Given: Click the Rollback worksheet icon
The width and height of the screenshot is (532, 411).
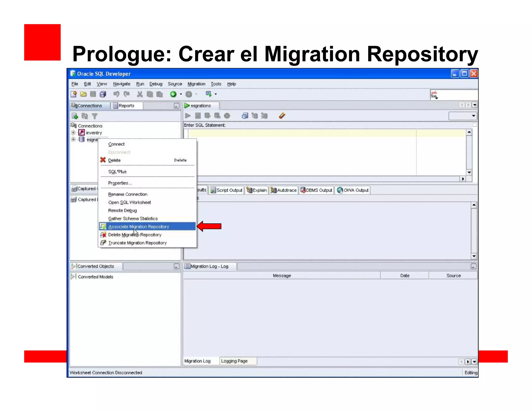Looking at the screenshot, I should [217, 116].
